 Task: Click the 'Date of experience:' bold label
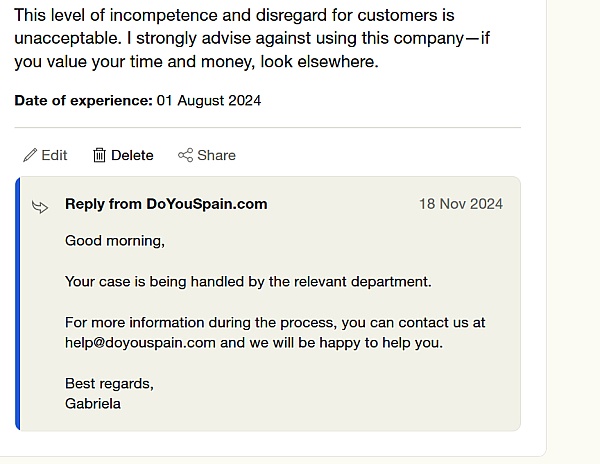(83, 101)
